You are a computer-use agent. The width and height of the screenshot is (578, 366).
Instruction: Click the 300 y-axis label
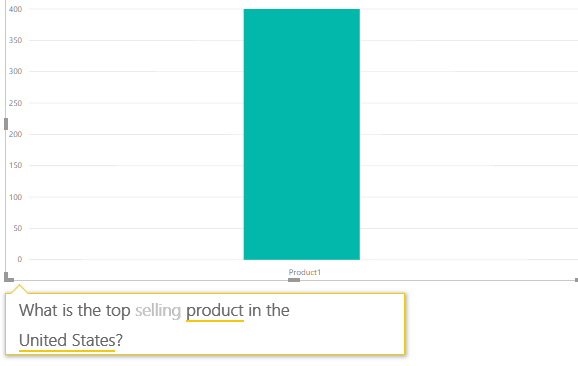click(x=15, y=71)
